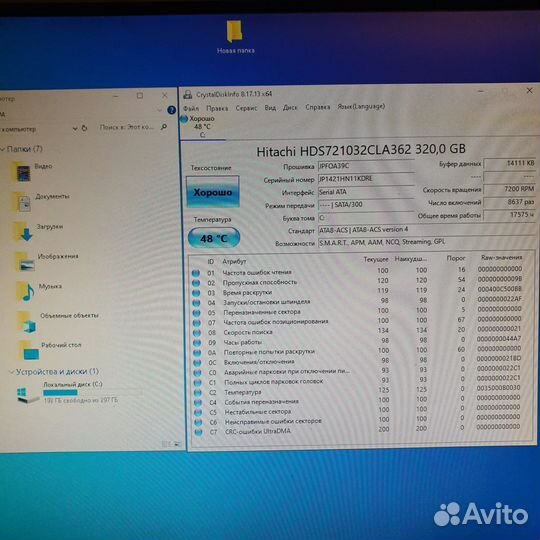The width and height of the screenshot is (540, 540).
Task: Click status icon of attribute 01 Частота ошибок чтения
Action: (x=196, y=273)
